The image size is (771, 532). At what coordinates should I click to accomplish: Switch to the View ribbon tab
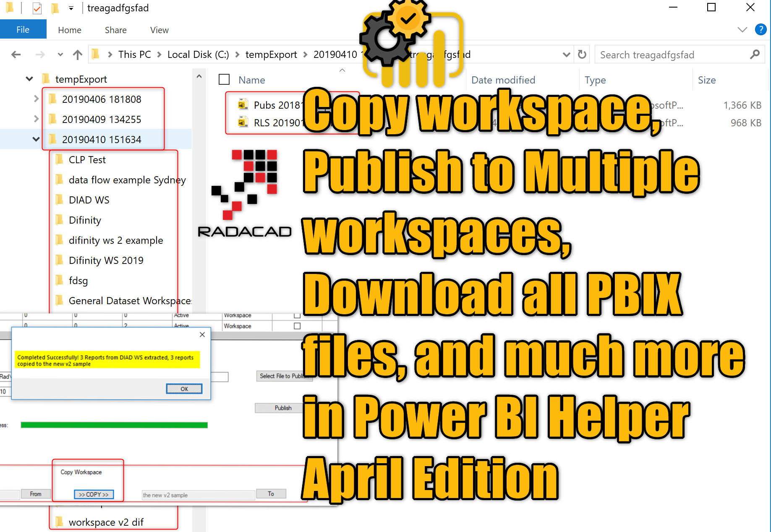159,30
